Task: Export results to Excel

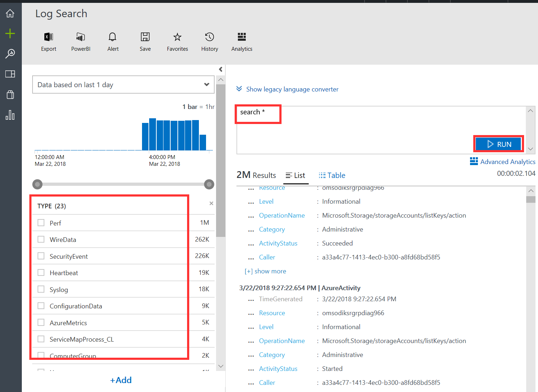Action: [49, 42]
